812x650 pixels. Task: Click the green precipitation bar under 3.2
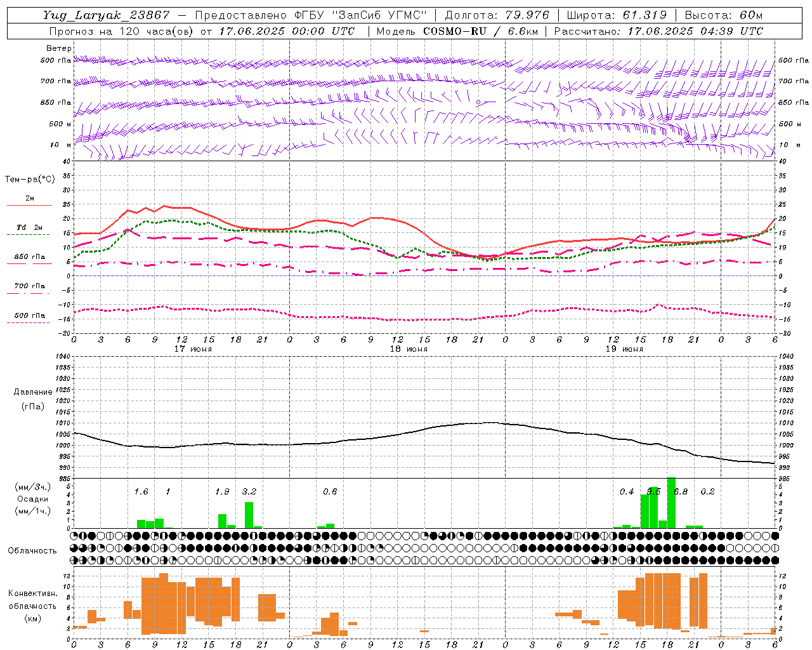pos(249,515)
